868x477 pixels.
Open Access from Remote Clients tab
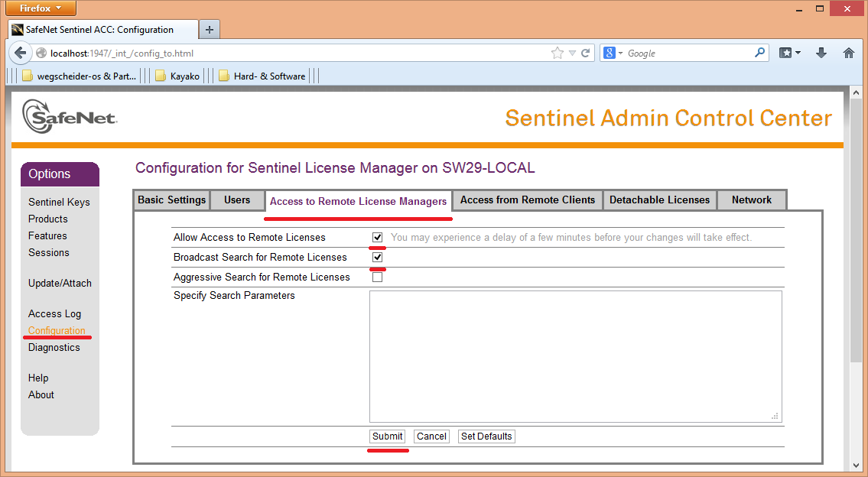point(528,200)
